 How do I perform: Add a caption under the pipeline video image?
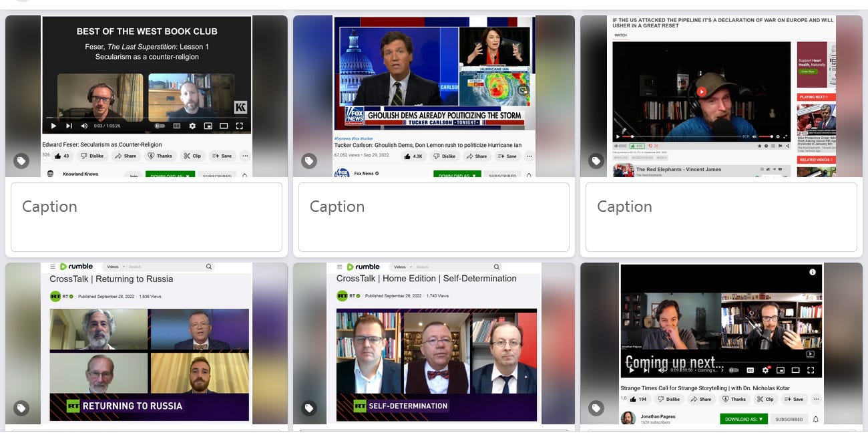pos(721,217)
